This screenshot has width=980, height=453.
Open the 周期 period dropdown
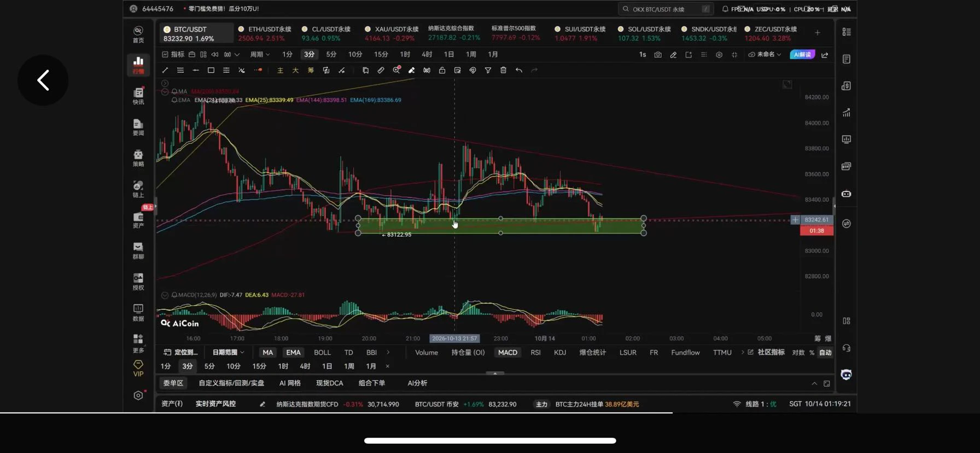click(x=260, y=55)
